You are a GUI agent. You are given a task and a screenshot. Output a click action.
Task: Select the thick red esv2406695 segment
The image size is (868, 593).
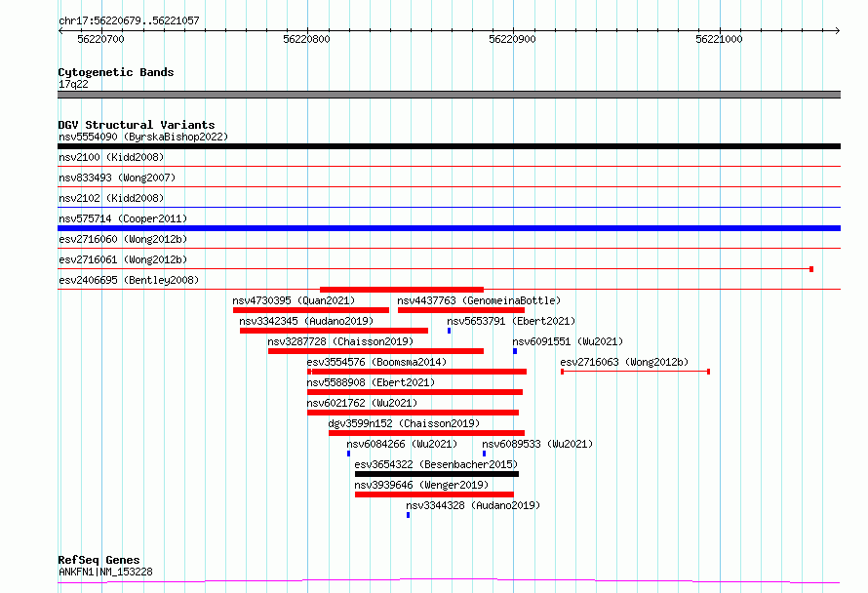coord(402,290)
